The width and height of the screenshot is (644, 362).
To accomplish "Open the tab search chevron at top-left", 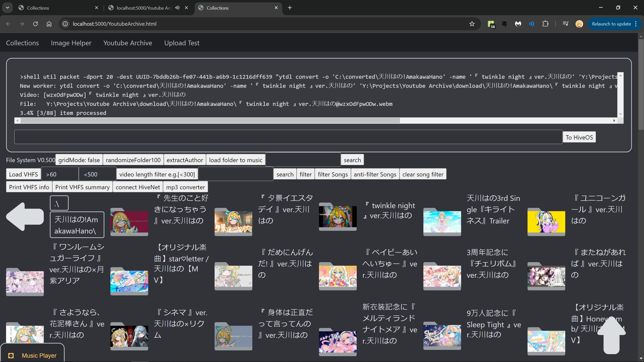I will pyautogui.click(x=7, y=8).
